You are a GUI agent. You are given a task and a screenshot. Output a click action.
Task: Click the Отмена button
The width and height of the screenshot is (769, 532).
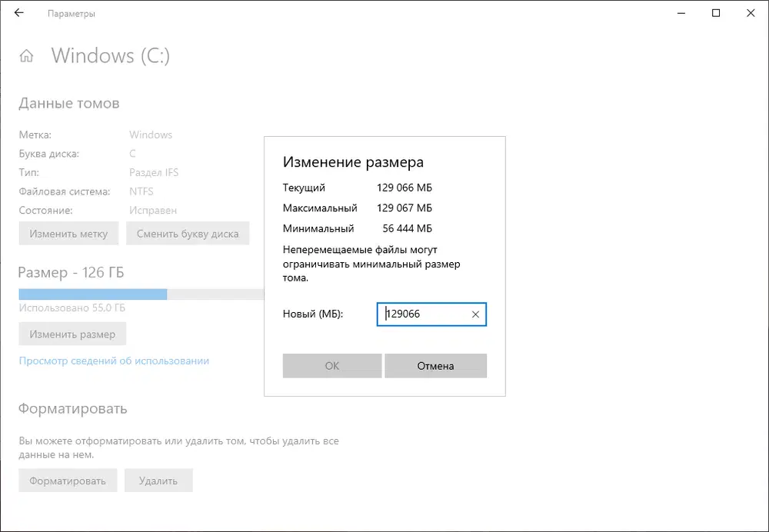(435, 366)
